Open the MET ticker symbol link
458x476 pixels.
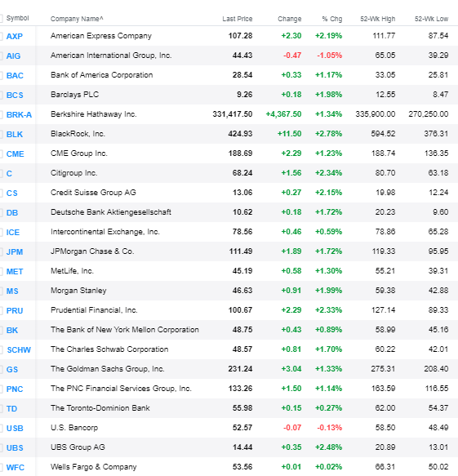pos(15,272)
